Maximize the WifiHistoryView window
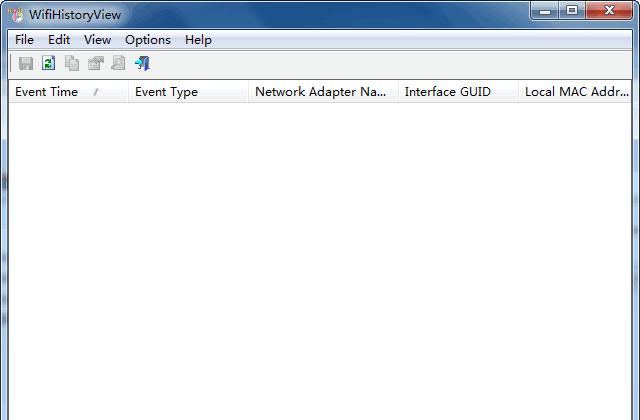 tap(572, 10)
